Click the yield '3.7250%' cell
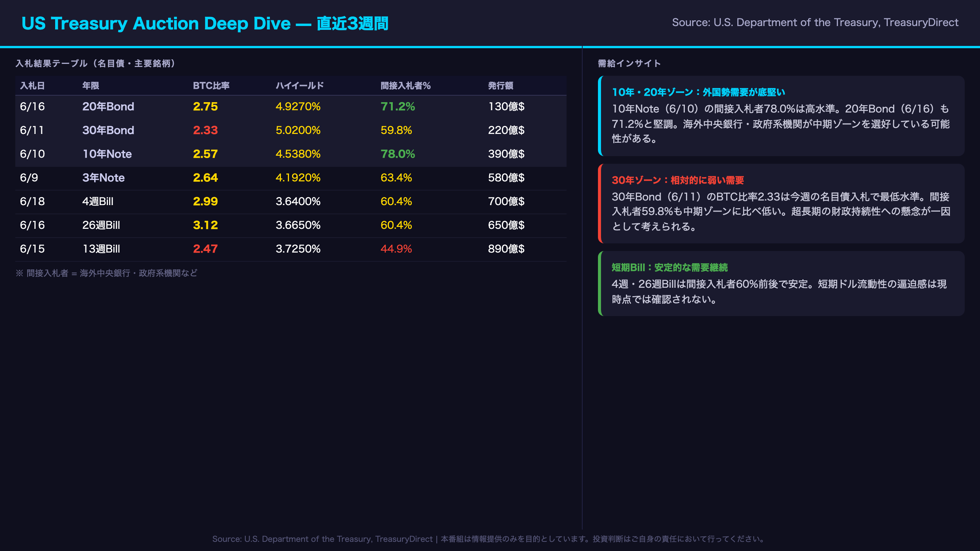Screen dimensions: 980x551 point(298,249)
